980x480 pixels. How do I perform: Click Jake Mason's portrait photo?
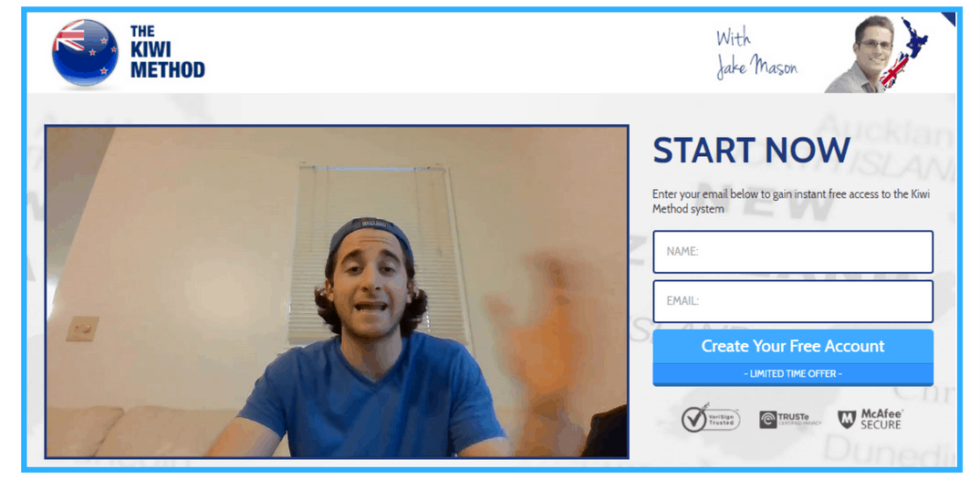click(860, 55)
